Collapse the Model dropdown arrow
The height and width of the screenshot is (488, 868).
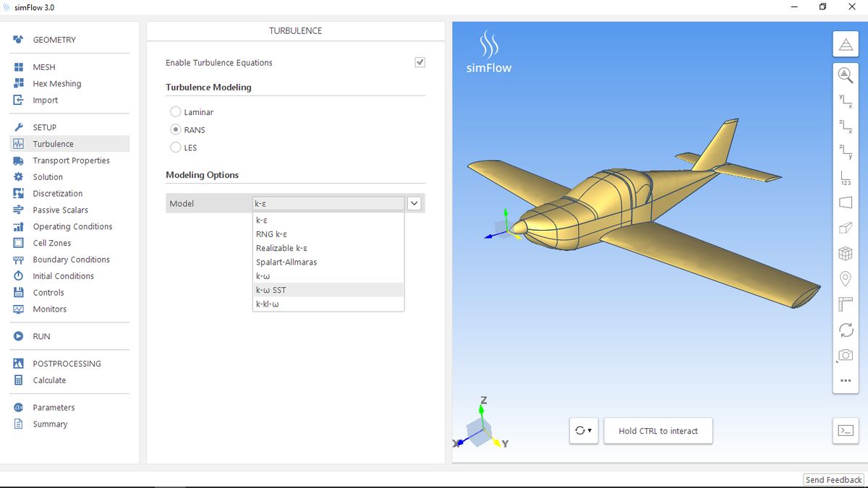tap(414, 204)
